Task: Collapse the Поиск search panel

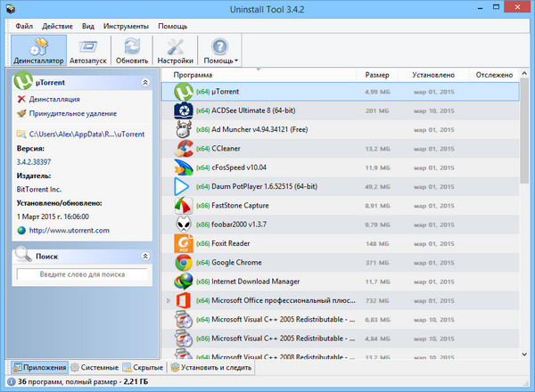Action: tap(145, 257)
